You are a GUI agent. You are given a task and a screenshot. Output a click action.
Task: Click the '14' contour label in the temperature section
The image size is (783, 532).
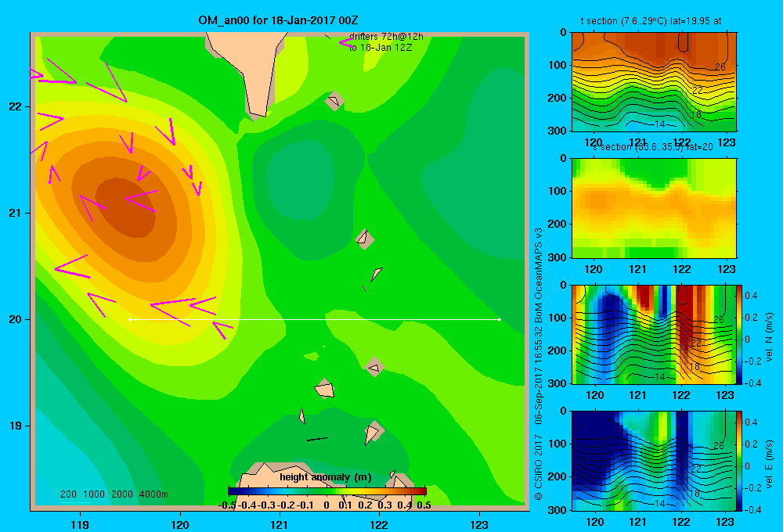click(x=659, y=124)
